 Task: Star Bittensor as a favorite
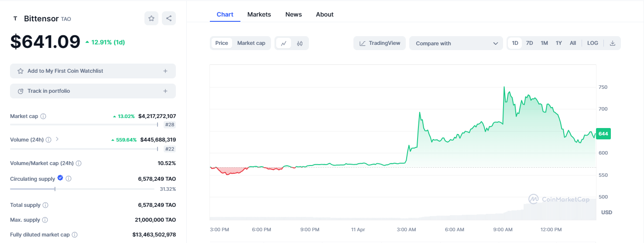(x=151, y=18)
